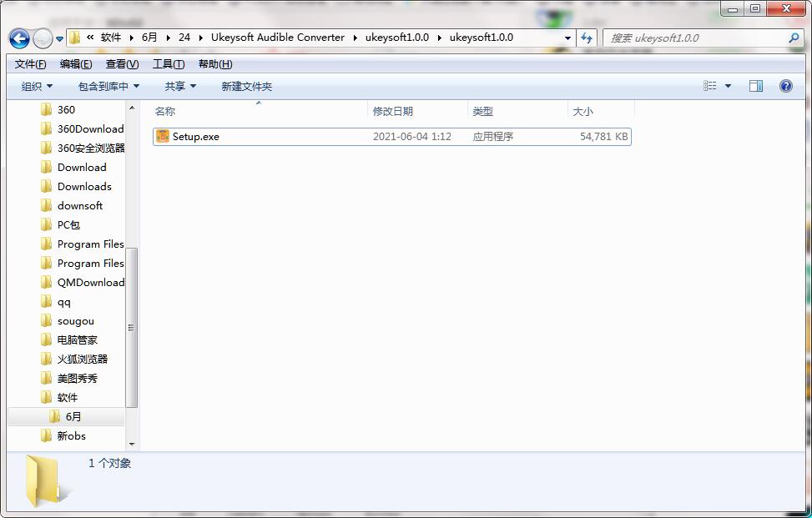
Task: Expand arrow after Ukeysoft Audible Converter breadcrumb
Action: [356, 38]
